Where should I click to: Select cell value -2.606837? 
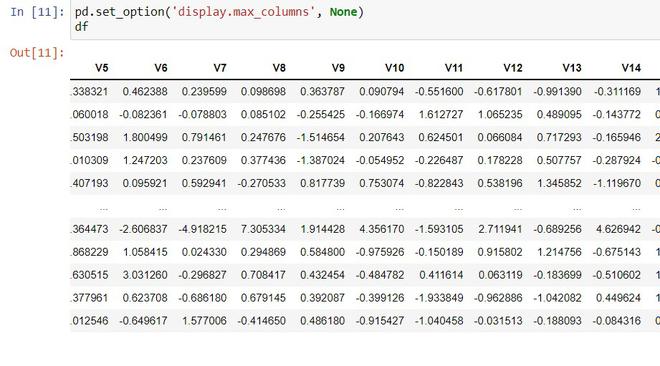coord(144,229)
